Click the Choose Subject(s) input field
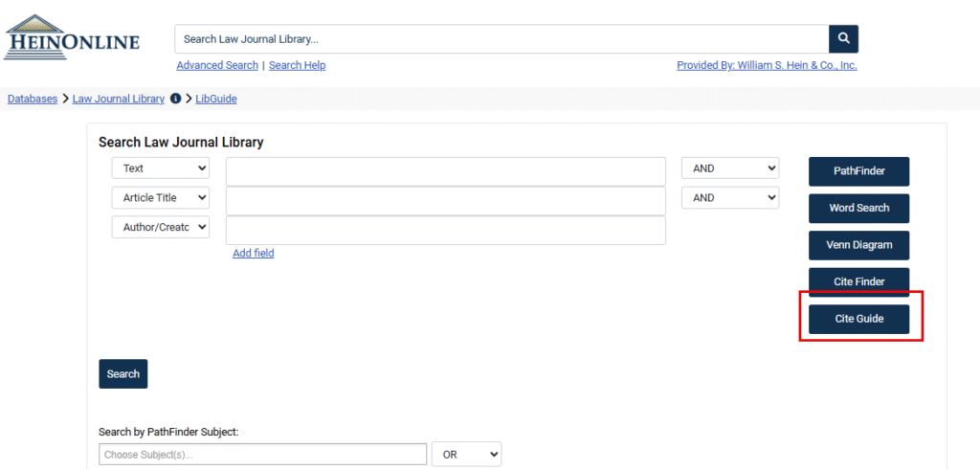 click(x=262, y=454)
